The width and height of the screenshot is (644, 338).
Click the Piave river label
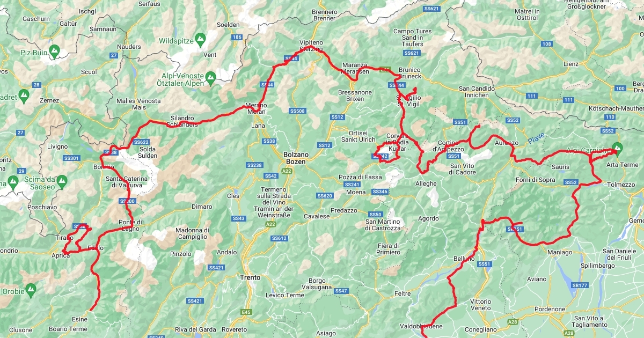pos(536,141)
